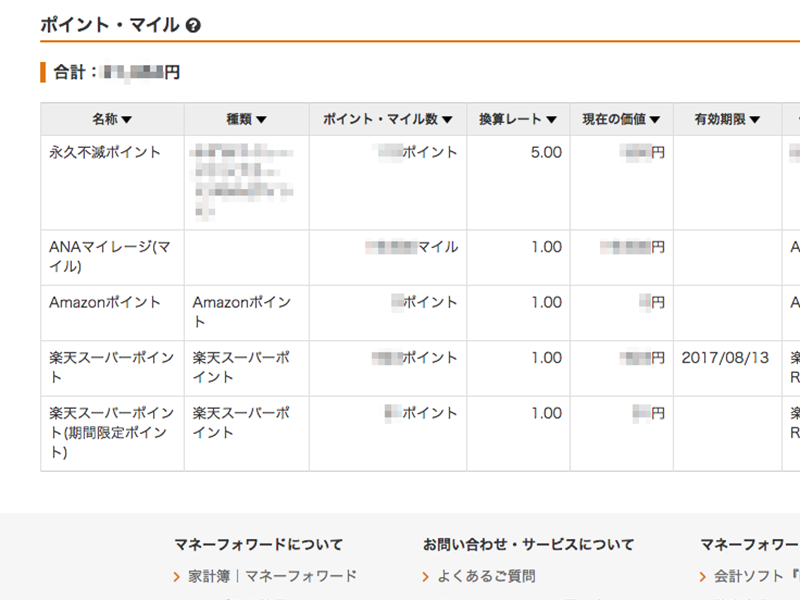This screenshot has width=800, height=600.
Task: Sort by 現在の価値 column header
Action: [621, 119]
